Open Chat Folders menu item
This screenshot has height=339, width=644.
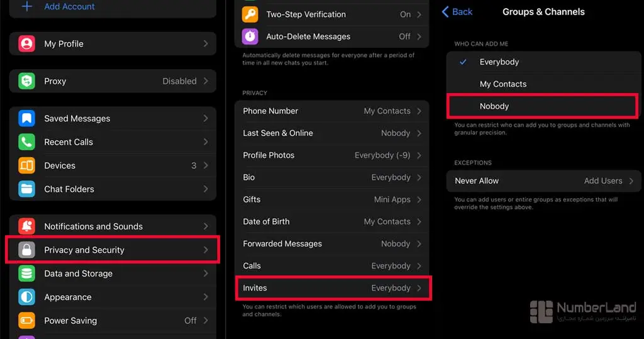tap(113, 189)
